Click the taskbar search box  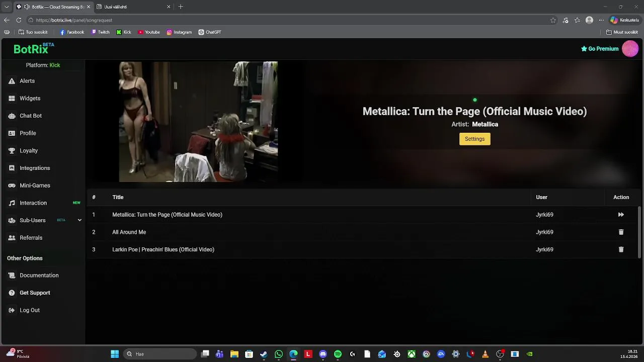[159, 354]
